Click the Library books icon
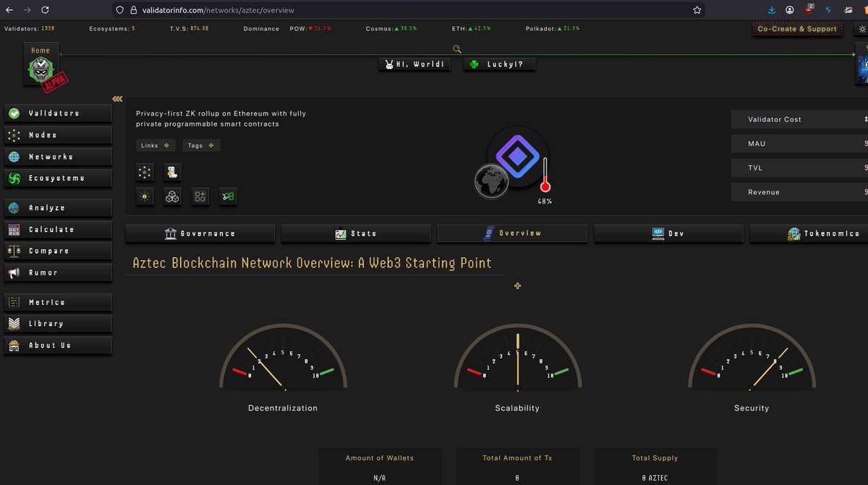This screenshot has height=485, width=868. 14,324
